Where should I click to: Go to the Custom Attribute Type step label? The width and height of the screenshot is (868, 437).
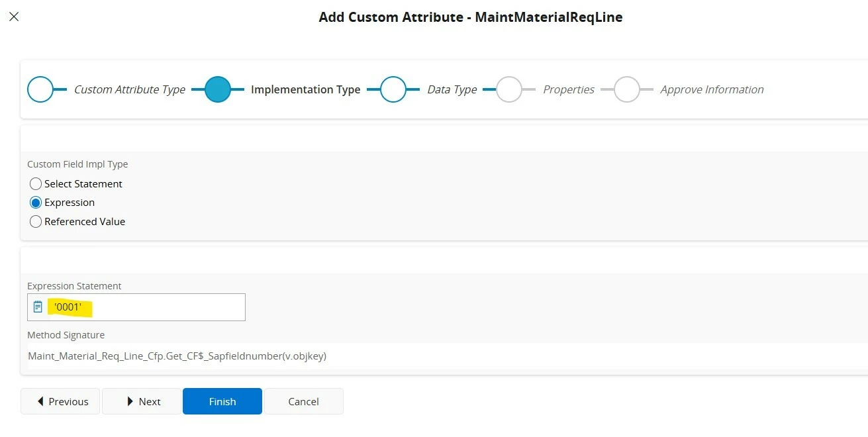tap(129, 89)
